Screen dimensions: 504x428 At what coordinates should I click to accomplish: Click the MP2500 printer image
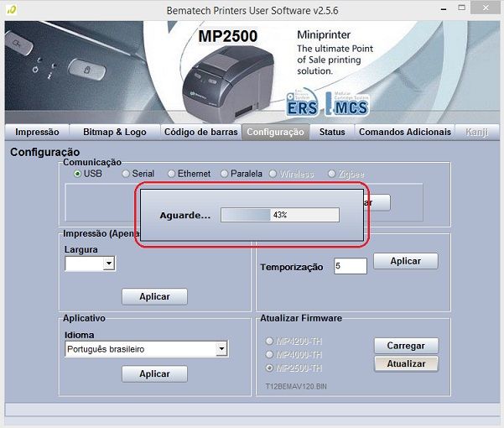tap(228, 81)
